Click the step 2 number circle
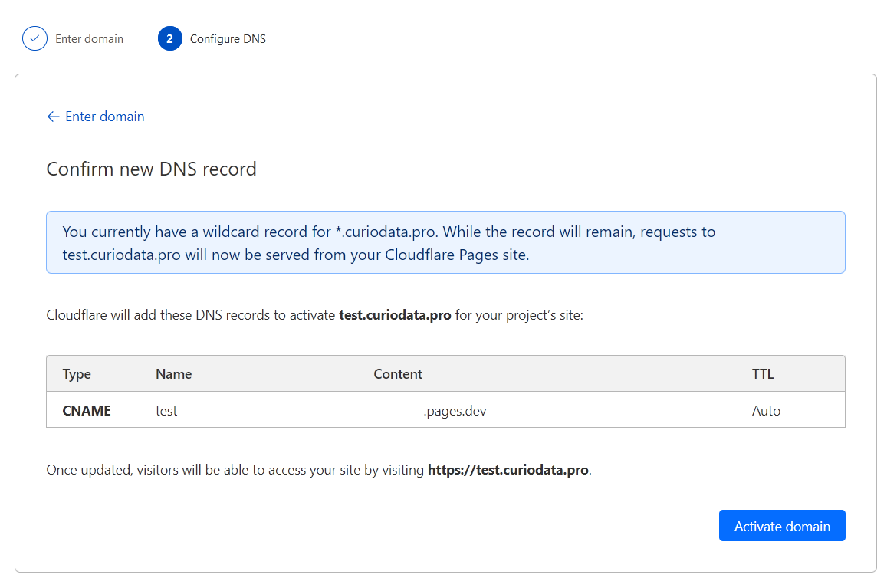887x588 pixels. pyautogui.click(x=169, y=38)
